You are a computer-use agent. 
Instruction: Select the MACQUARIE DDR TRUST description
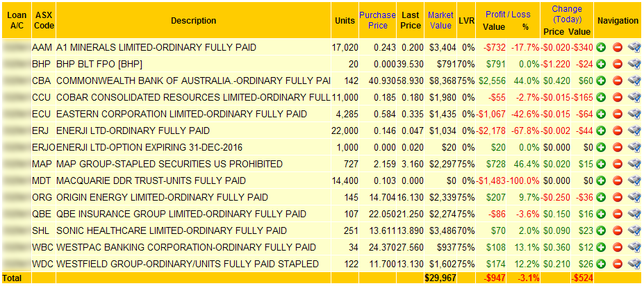pyautogui.click(x=151, y=180)
